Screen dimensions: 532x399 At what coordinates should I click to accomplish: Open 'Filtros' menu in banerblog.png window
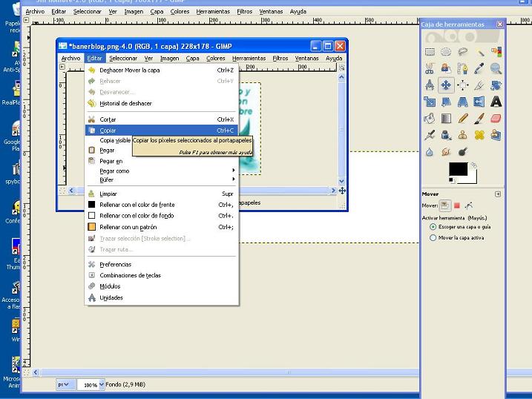(x=280, y=59)
